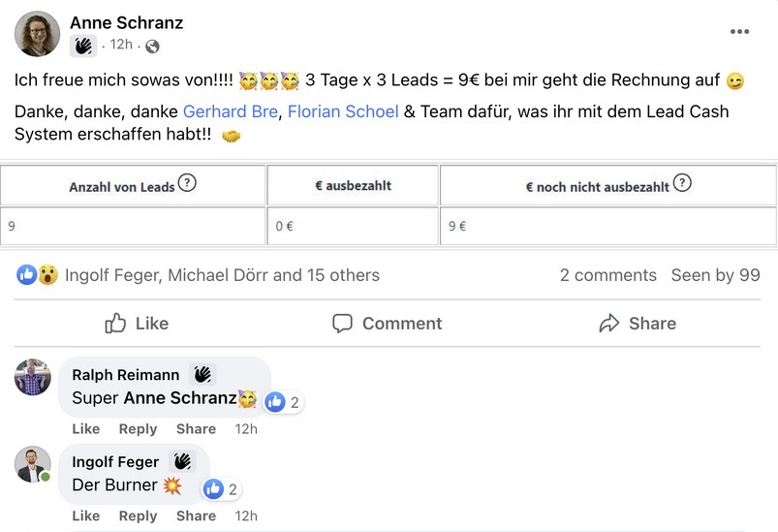The width and height of the screenshot is (778, 532).
Task: Click the globe public-audience icon
Action: (152, 46)
